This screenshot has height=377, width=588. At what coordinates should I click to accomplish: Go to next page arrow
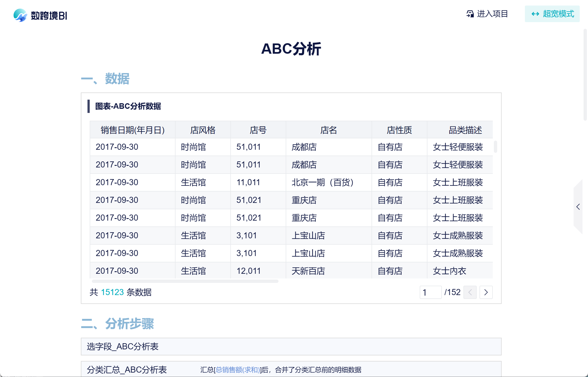[x=486, y=292]
